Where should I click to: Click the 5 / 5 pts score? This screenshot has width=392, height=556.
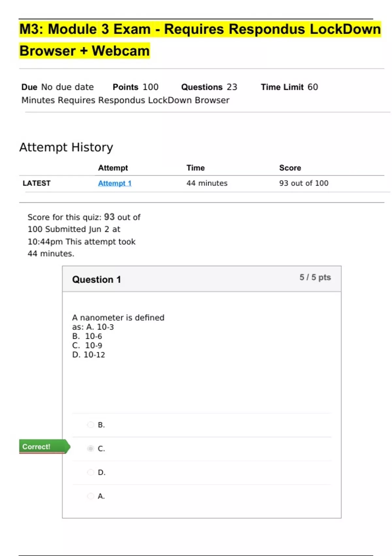(315, 277)
